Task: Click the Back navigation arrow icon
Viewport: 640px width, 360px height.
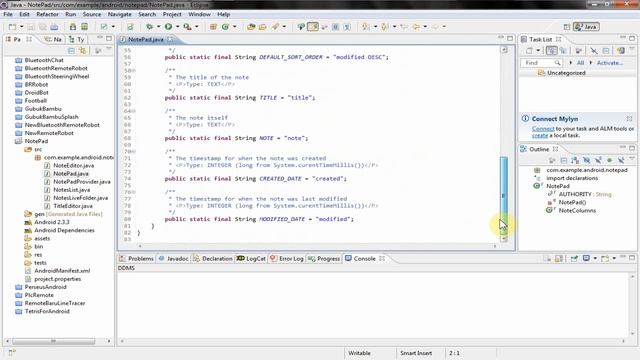Action: tap(416, 27)
